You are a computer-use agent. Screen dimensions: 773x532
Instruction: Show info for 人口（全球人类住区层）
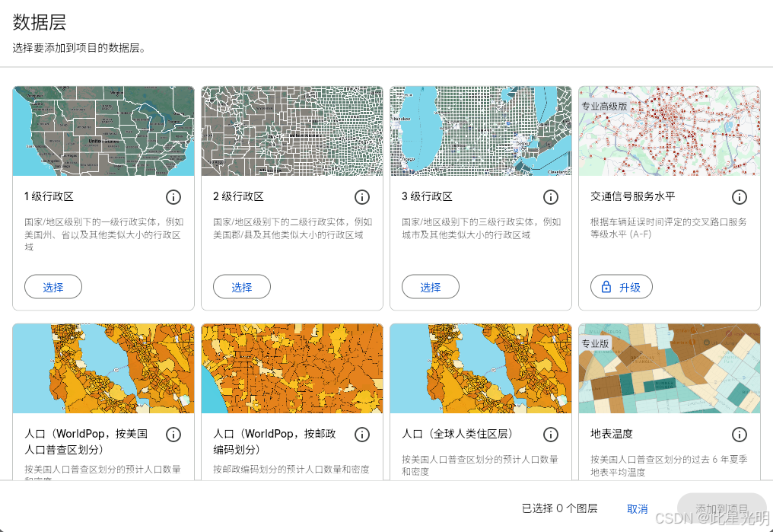(551, 435)
